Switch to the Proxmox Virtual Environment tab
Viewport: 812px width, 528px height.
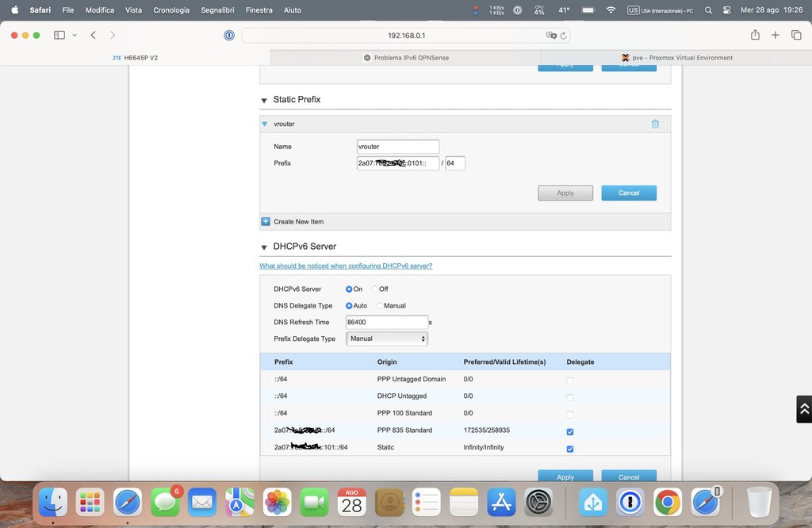pos(676,58)
